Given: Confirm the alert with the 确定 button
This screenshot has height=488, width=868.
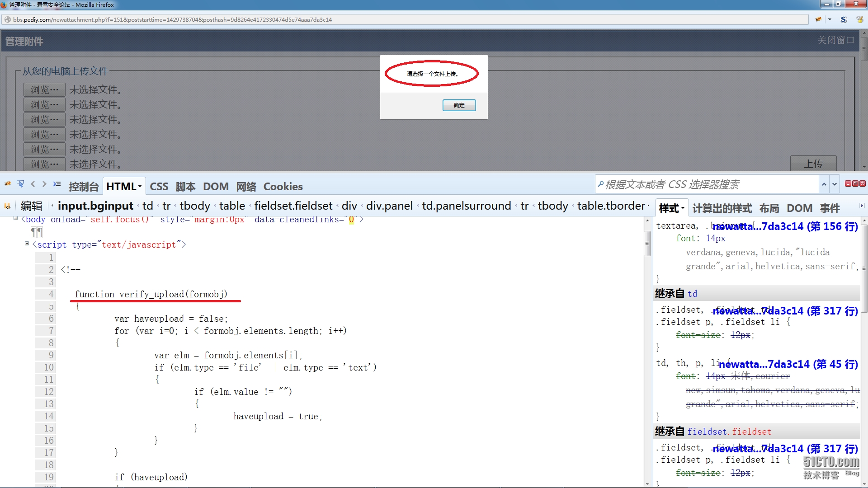Looking at the screenshot, I should 459,105.
